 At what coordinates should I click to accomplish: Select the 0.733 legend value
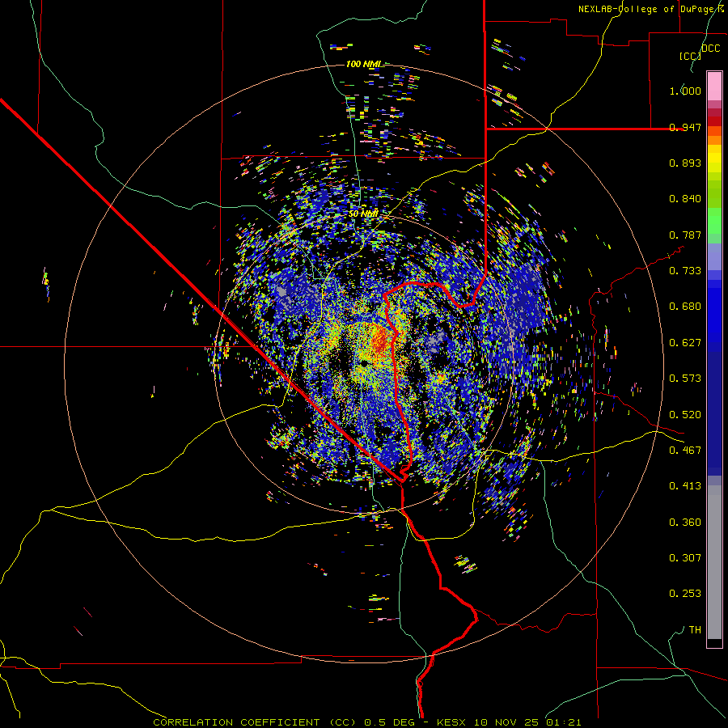[685, 271]
